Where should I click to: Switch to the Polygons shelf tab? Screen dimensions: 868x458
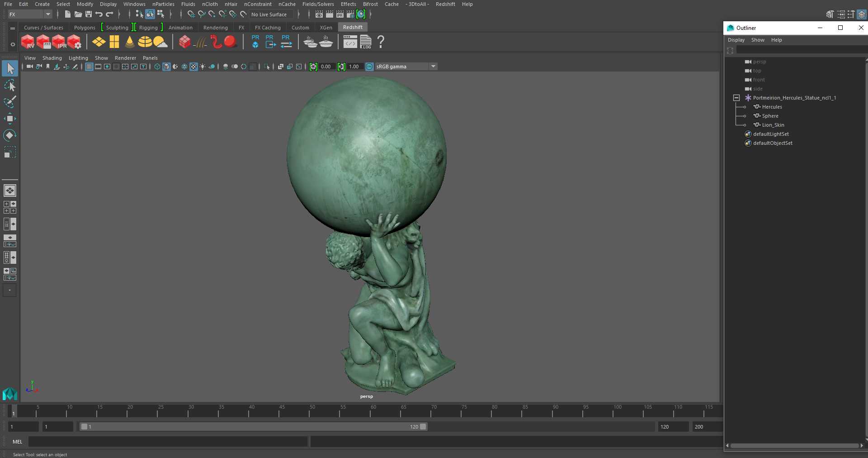[x=85, y=28]
